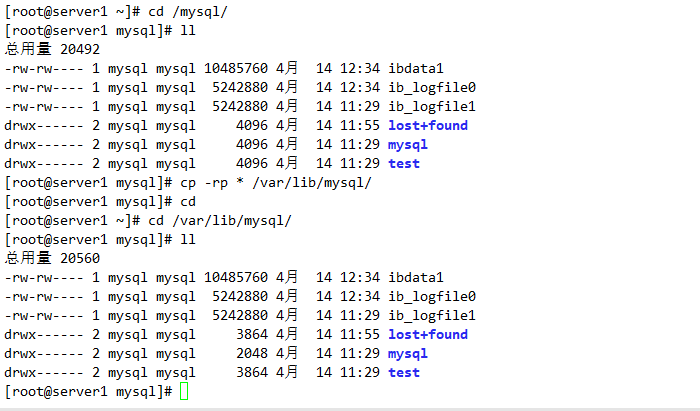Click ib_logfile0 in the 20560 listing
Viewport: 700px width, 411px height.
pos(432,296)
